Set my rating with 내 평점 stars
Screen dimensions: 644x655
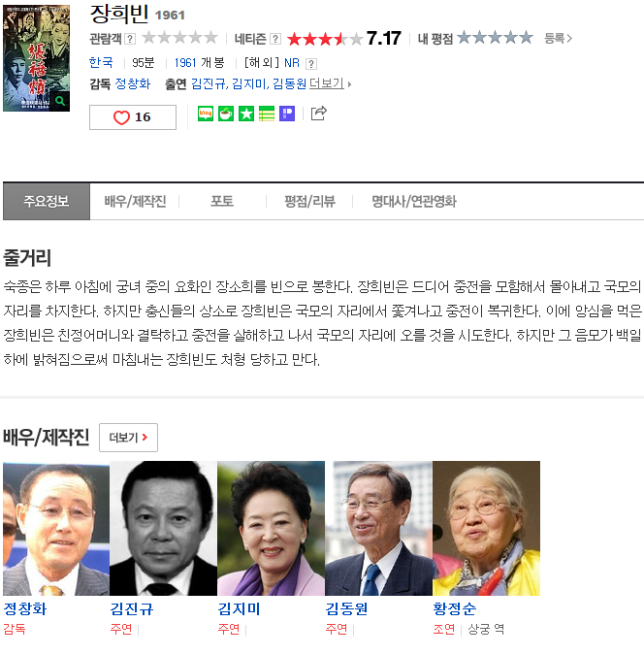(x=495, y=38)
